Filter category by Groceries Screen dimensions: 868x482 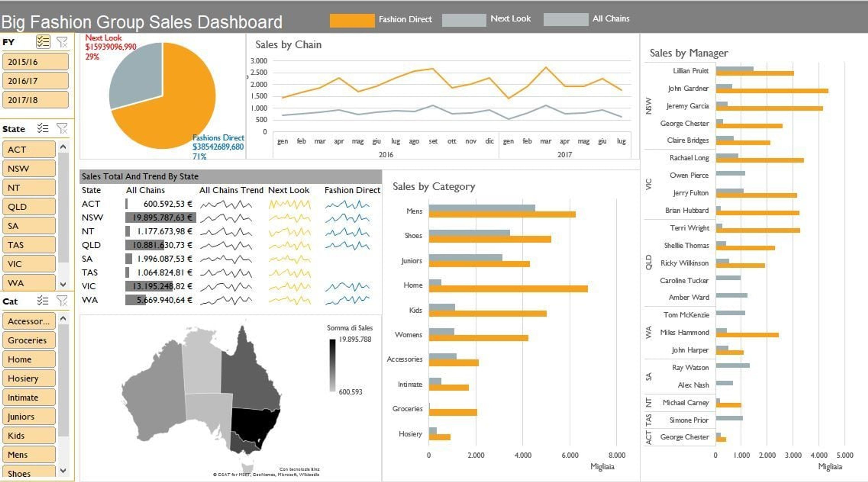[x=29, y=340]
